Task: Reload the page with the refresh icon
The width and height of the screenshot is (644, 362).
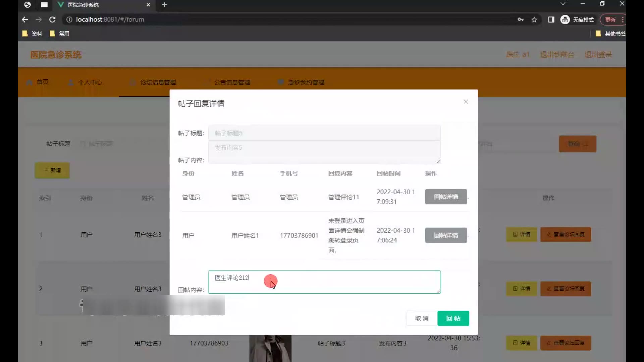Action: point(52,20)
